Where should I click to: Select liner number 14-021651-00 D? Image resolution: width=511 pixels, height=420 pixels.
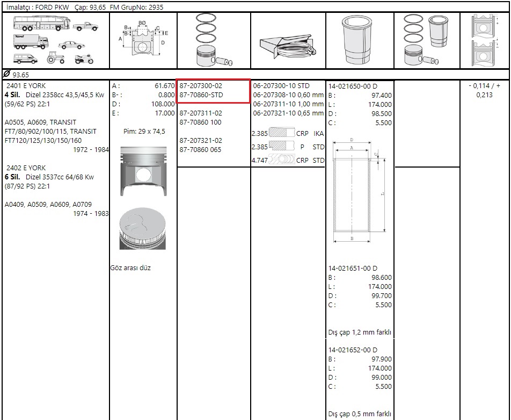353,269
